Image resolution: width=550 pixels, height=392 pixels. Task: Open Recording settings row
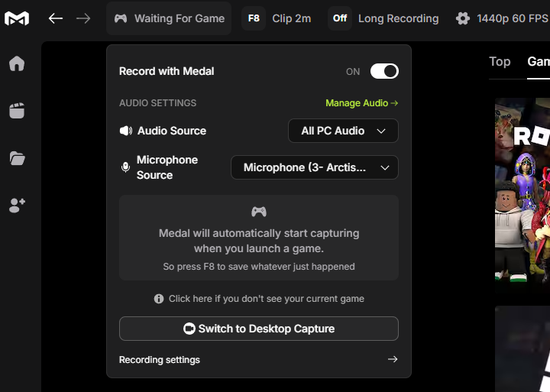(x=259, y=359)
